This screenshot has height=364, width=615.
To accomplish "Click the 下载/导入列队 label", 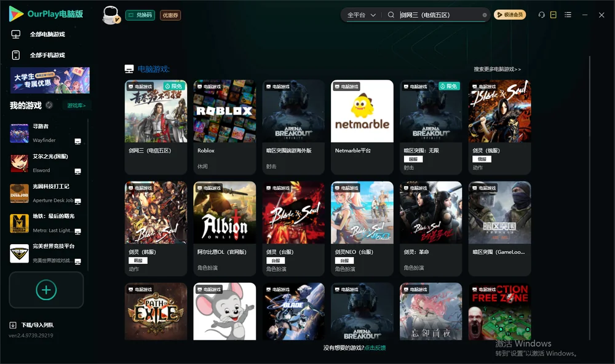I will click(x=38, y=325).
